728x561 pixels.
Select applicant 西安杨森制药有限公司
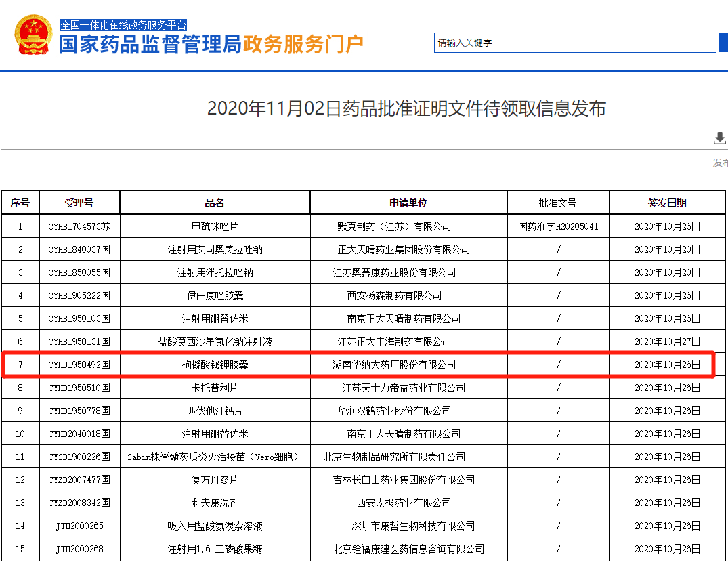click(394, 296)
